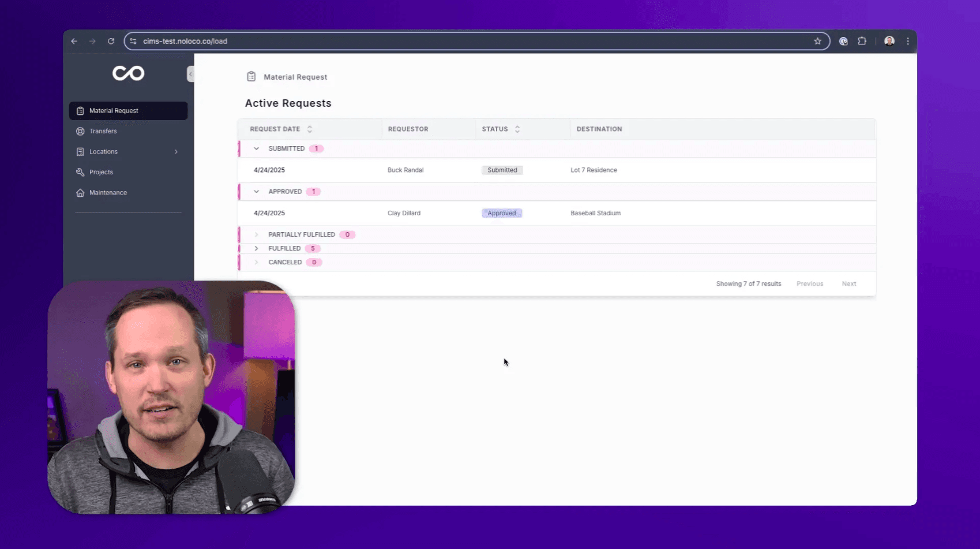Collapse the Approved group
This screenshot has width=980, height=549.
coord(256,192)
